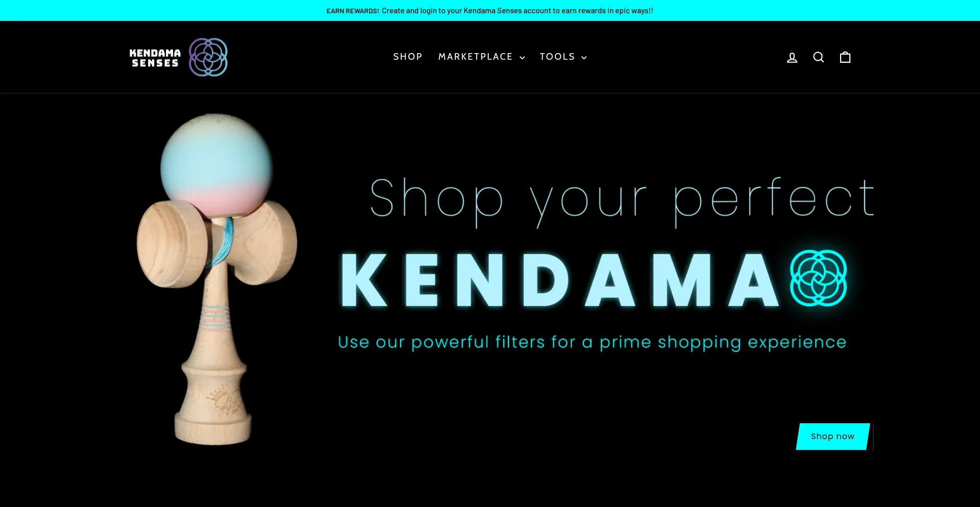
Task: Click the EARN REWARDS! label
Action: (x=353, y=11)
